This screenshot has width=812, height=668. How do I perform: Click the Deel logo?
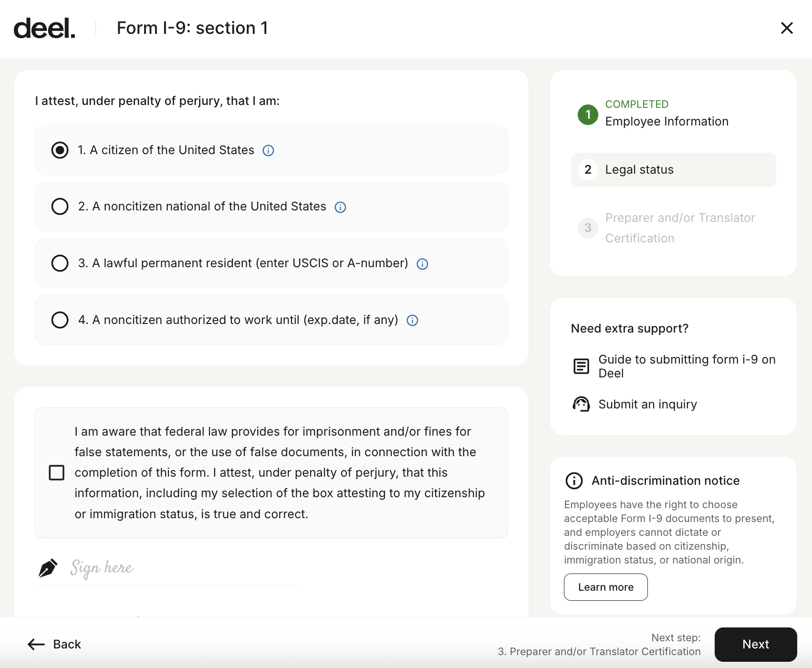(x=44, y=29)
